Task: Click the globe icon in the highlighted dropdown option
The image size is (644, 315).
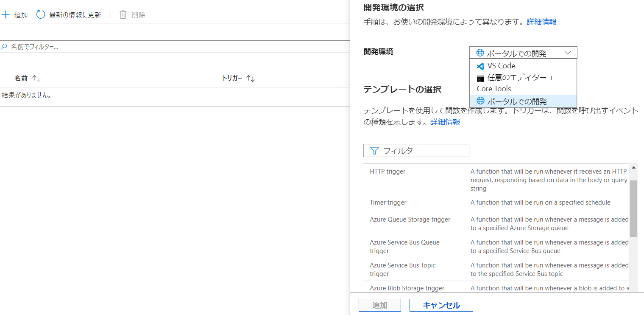Action: [480, 101]
